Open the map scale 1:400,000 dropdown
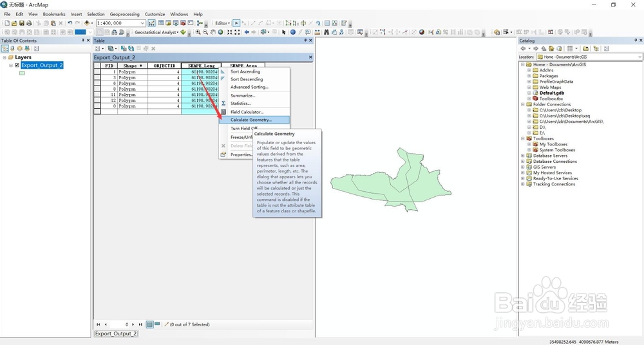The width and height of the screenshot is (644, 345). click(142, 23)
